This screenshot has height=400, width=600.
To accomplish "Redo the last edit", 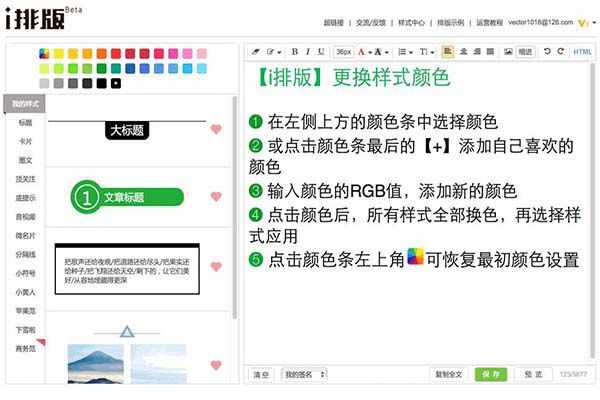I will click(x=561, y=51).
